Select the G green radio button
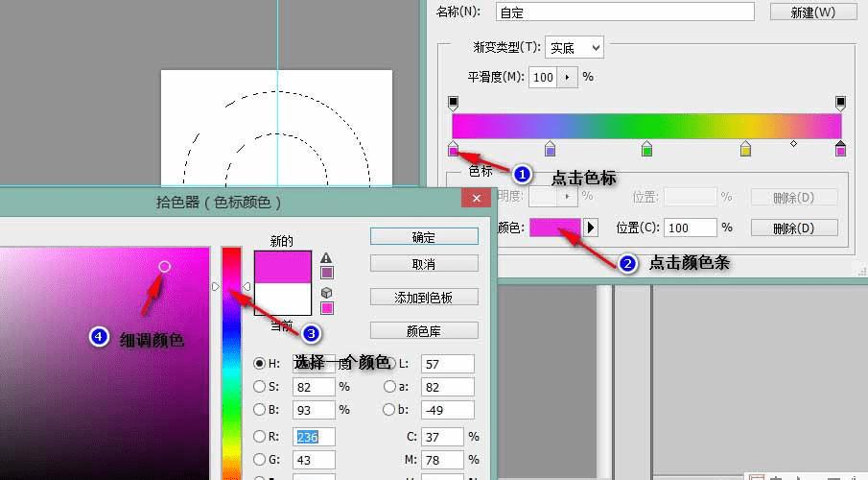The image size is (868, 480). [x=259, y=460]
